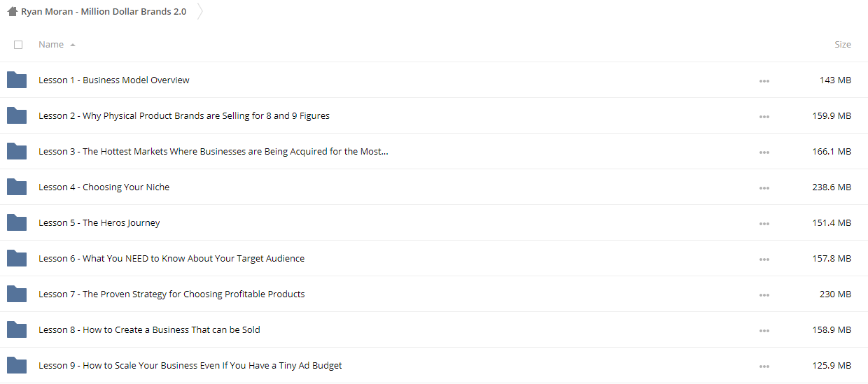
Task: Click the 158.9 MB size value
Action: point(832,329)
